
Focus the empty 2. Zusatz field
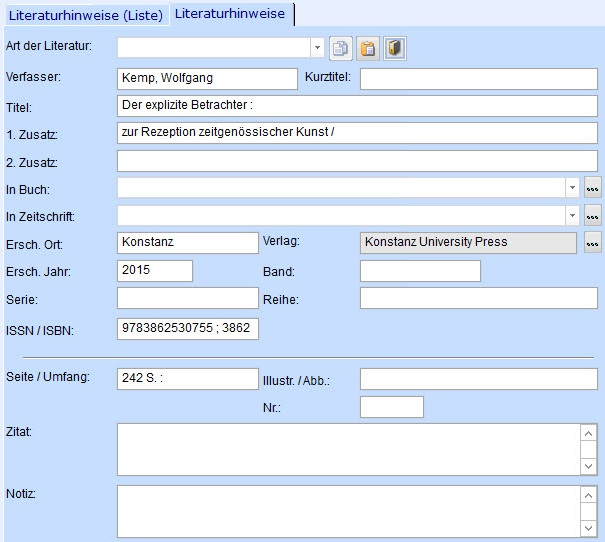click(357, 161)
